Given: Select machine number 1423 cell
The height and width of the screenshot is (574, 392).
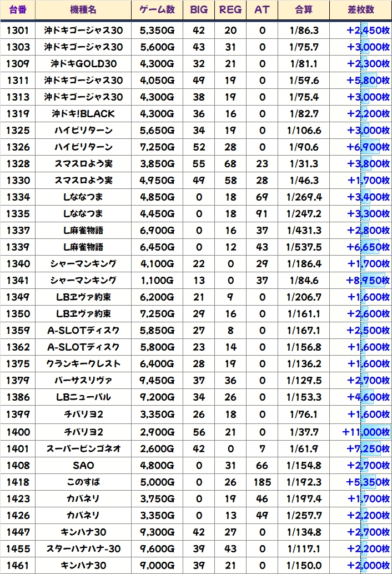Looking at the screenshot, I should [18, 499].
